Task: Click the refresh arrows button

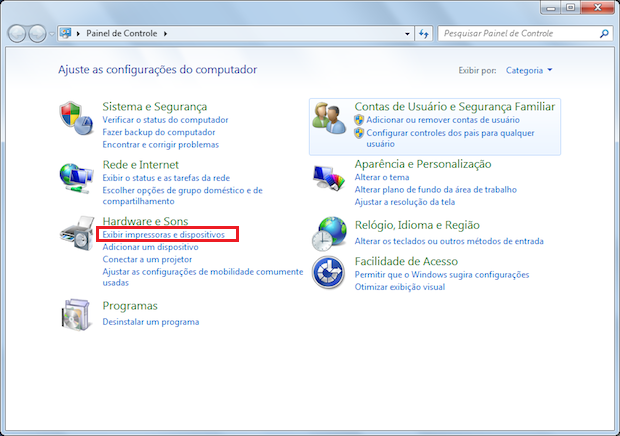Action: pyautogui.click(x=423, y=34)
